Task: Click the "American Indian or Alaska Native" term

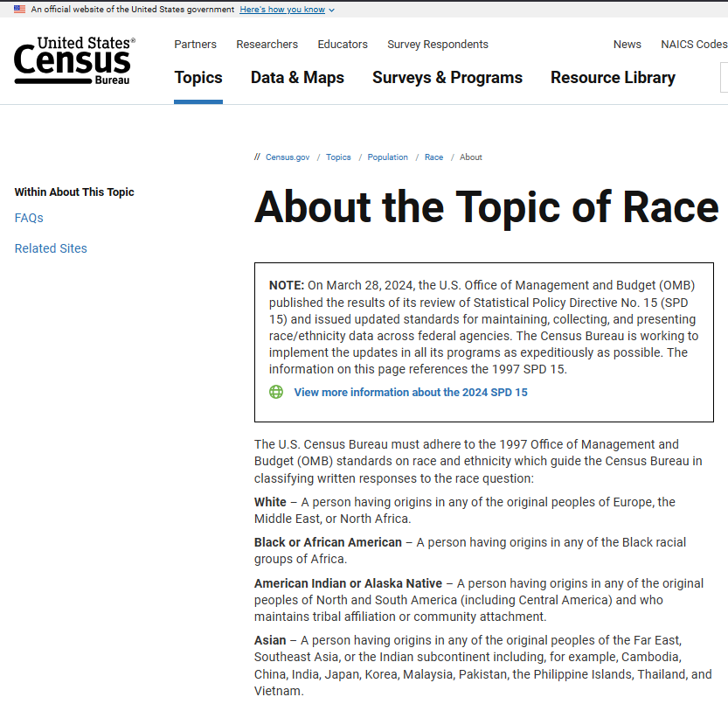Action: point(348,583)
